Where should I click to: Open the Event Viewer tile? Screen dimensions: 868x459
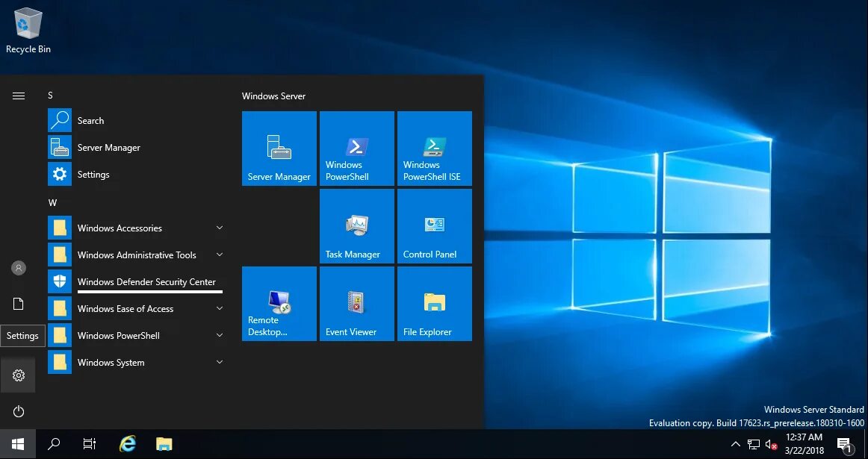pyautogui.click(x=356, y=303)
